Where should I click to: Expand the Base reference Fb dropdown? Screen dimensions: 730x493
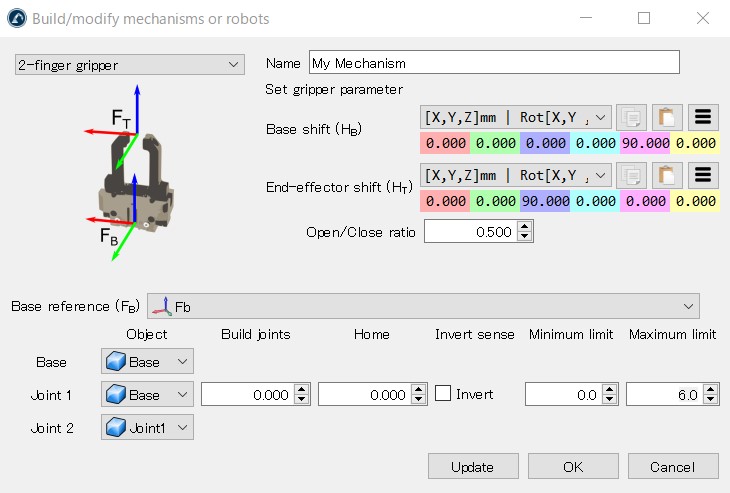[423, 306]
